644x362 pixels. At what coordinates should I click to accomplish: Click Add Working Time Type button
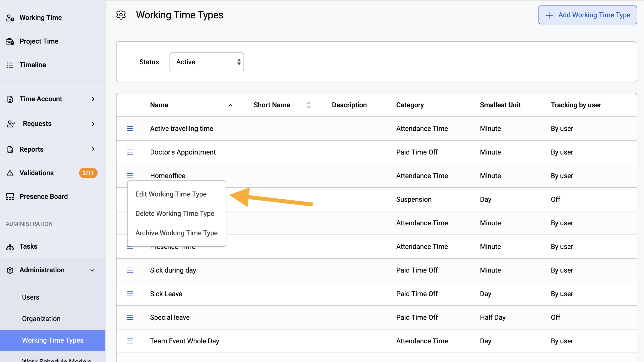588,15
